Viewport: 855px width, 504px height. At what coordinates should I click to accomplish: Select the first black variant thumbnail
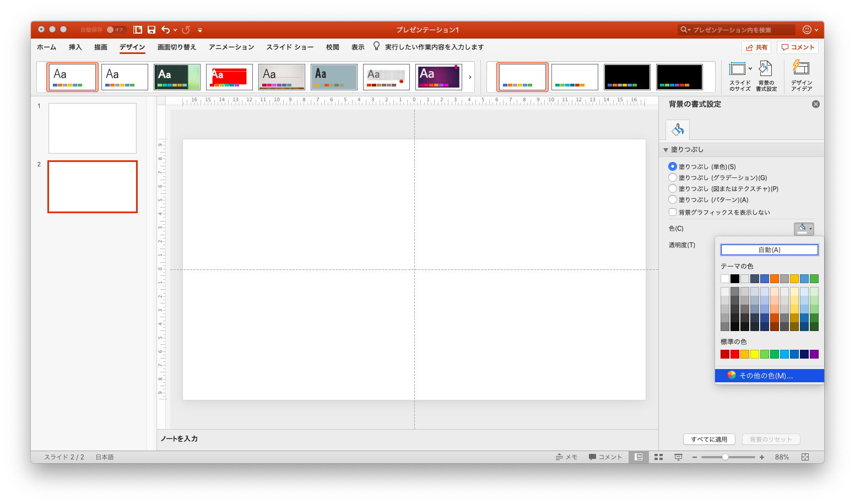click(627, 77)
